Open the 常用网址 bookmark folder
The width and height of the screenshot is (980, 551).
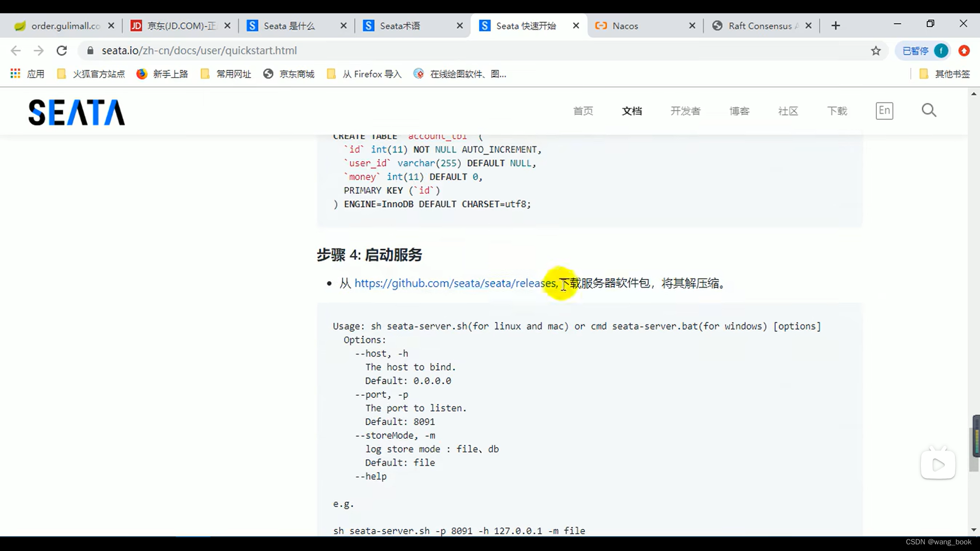tap(226, 74)
